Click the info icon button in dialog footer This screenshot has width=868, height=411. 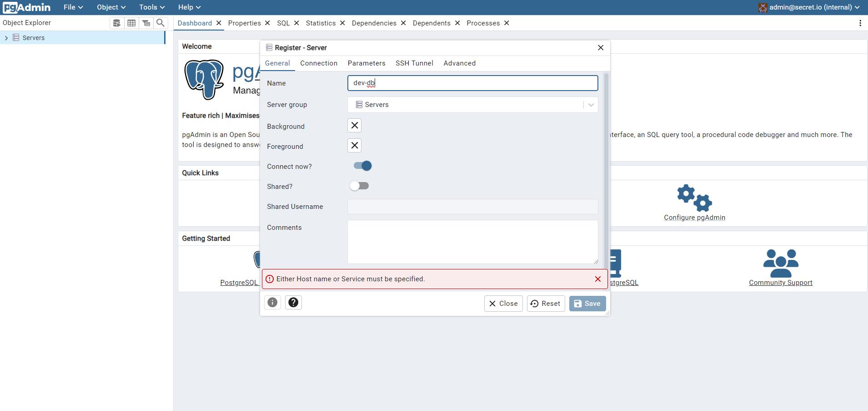(272, 302)
